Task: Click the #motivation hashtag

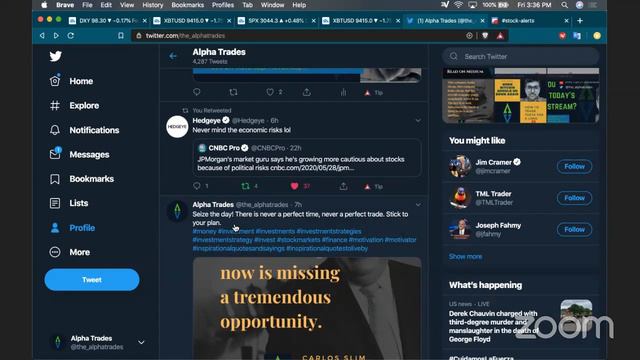Action: [x=366, y=240]
